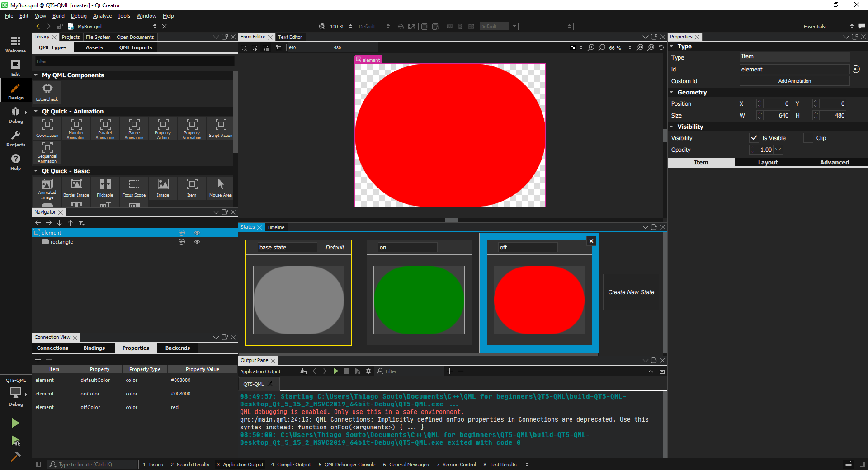This screenshot has width=868, height=470.
Task: Select the LottieCheck component
Action: 47,92
